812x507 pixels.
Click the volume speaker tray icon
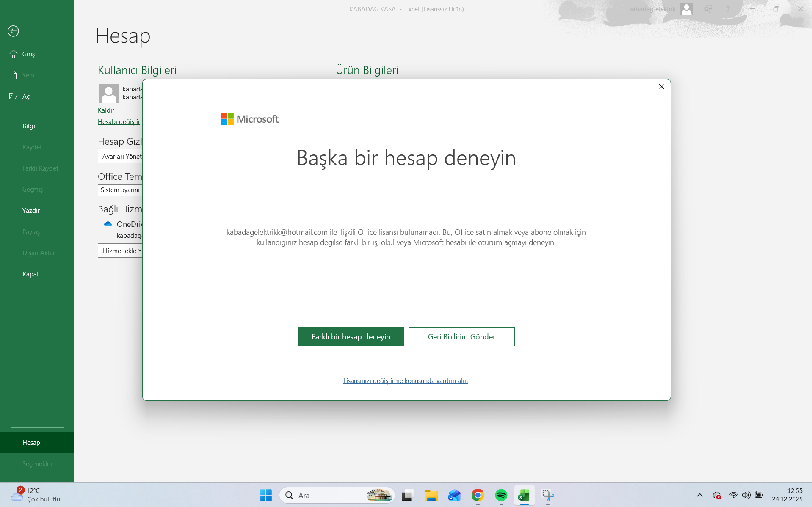746,495
